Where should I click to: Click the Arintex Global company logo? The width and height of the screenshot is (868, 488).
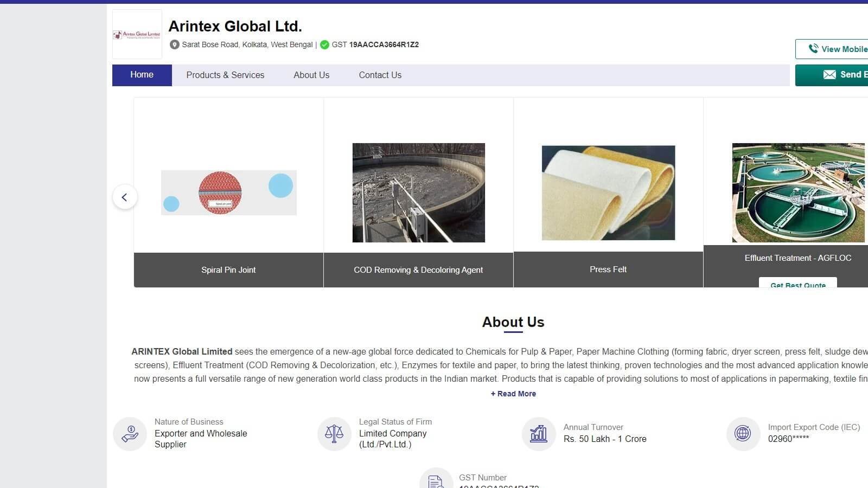coord(137,34)
